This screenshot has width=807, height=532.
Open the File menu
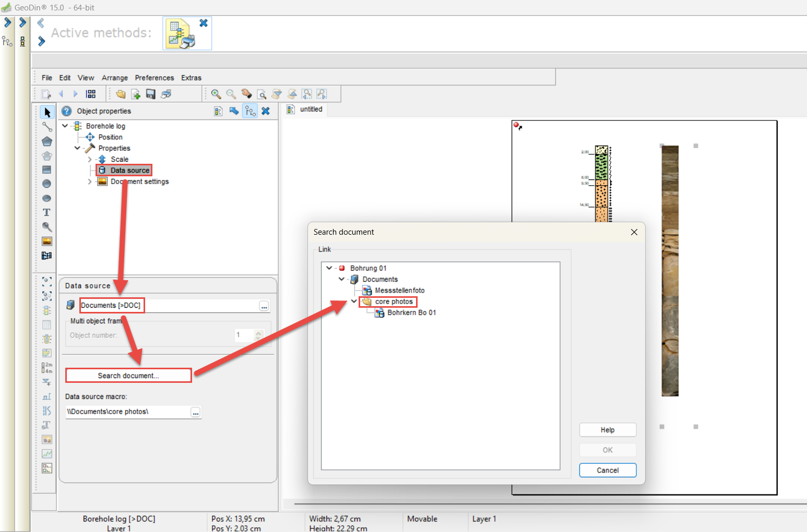tap(47, 78)
